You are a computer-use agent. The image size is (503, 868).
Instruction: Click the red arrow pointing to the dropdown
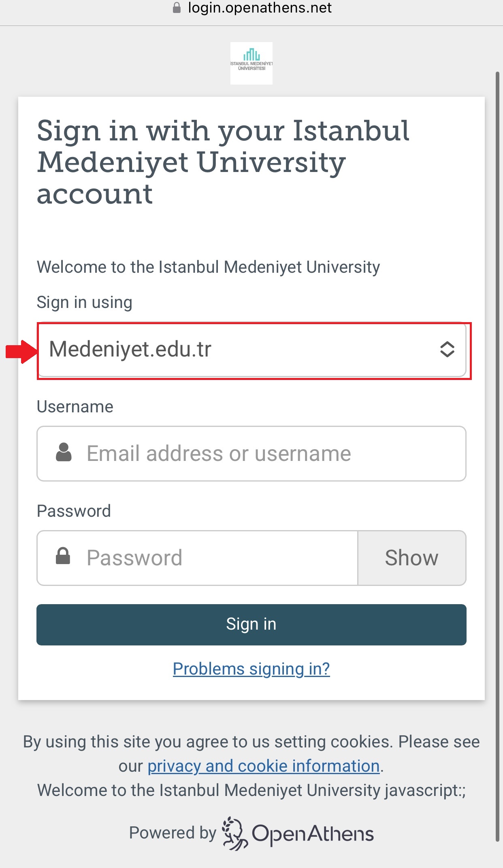[x=21, y=351]
